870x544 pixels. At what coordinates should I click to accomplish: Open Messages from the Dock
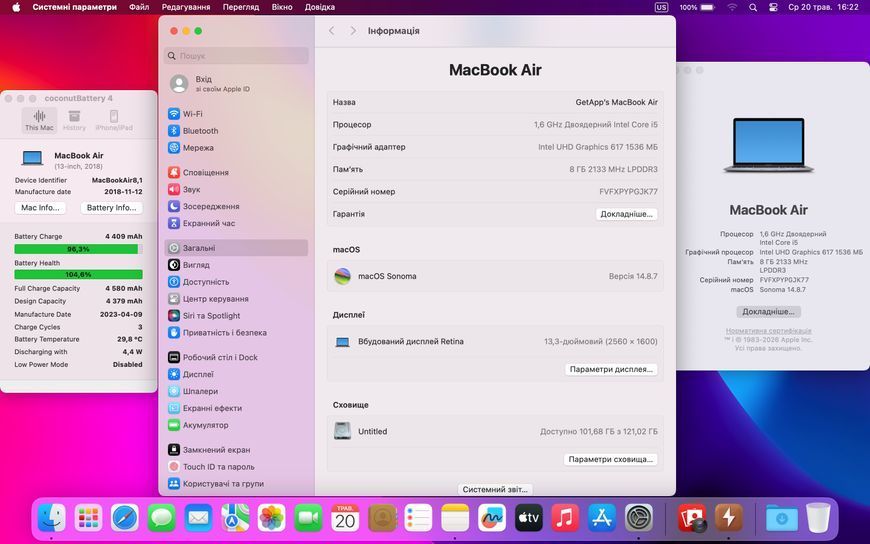161,518
